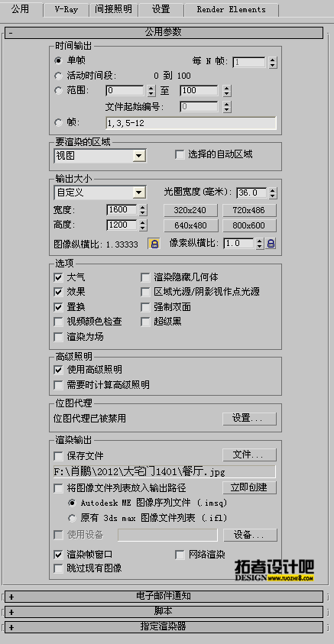Choose the 800x600 preset button
This screenshot has width=334, height=644.
[249, 225]
